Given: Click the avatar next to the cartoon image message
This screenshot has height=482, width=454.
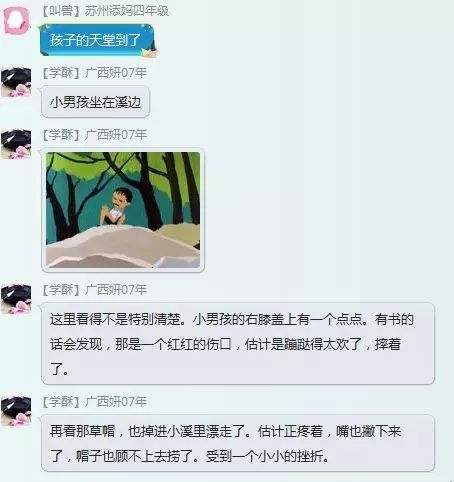Looking at the screenshot, I should [x=16, y=144].
